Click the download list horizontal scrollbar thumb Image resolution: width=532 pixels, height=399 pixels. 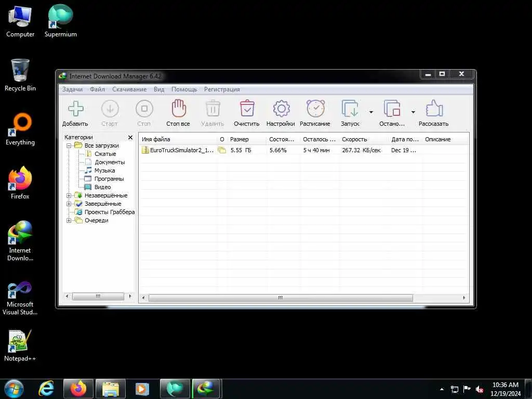tap(281, 298)
